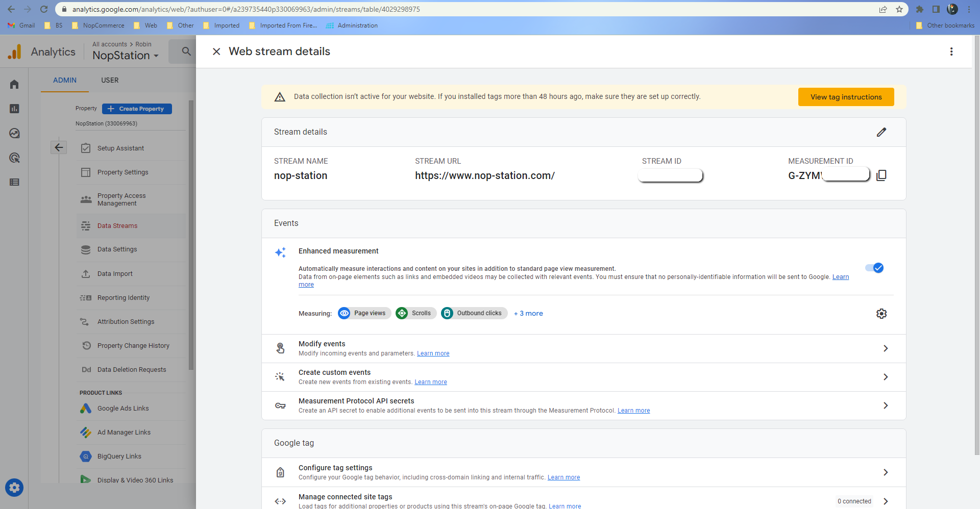Click View tag instructions button
The image size is (980, 509).
[x=846, y=97]
